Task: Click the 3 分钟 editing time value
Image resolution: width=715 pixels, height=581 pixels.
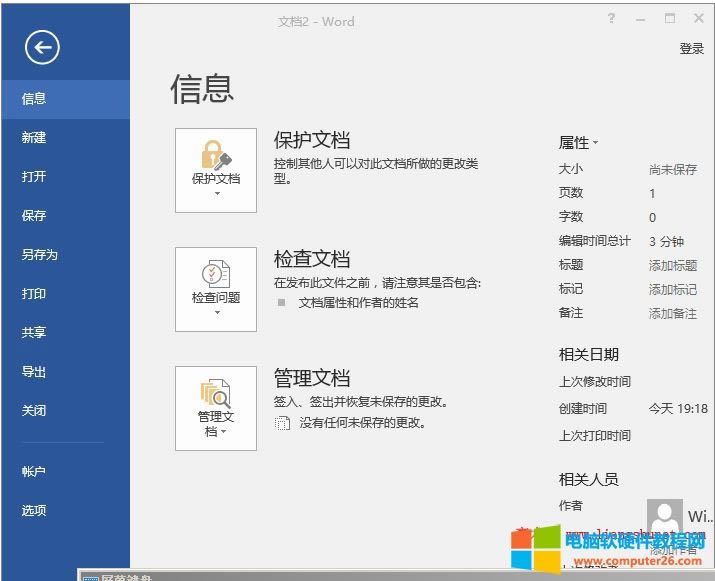Action: 666,241
